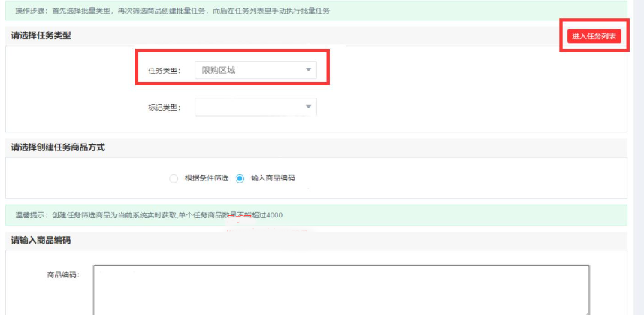Select the 根据条件筛选 radio button
Image resolution: width=644 pixels, height=315 pixels.
(x=174, y=178)
